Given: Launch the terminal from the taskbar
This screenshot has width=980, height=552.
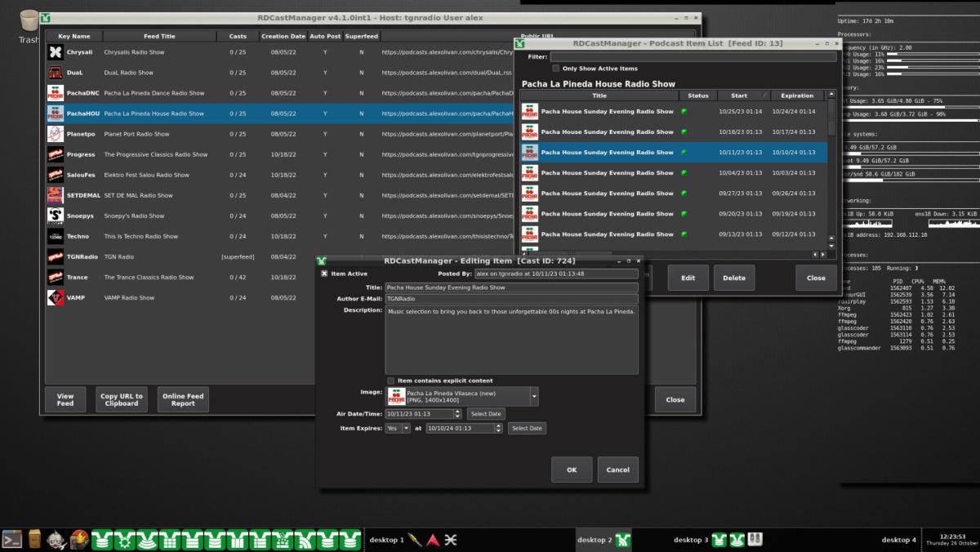Looking at the screenshot, I should click(x=11, y=539).
